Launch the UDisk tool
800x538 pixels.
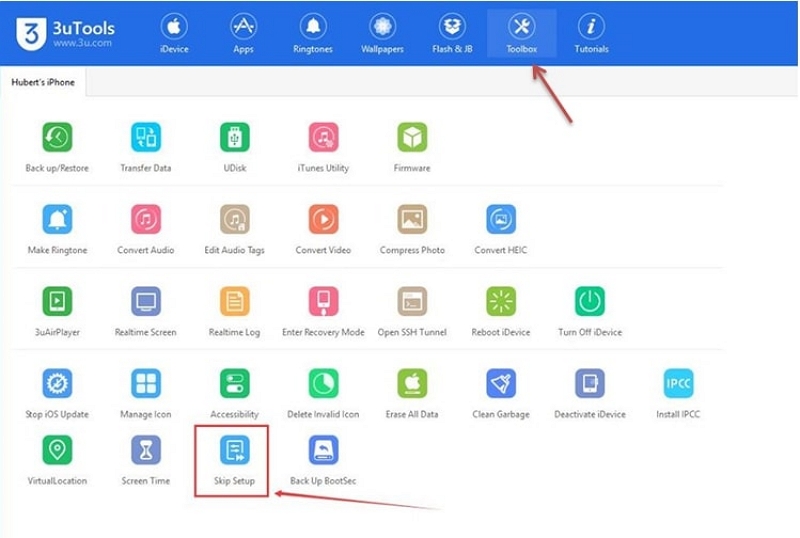pos(235,138)
